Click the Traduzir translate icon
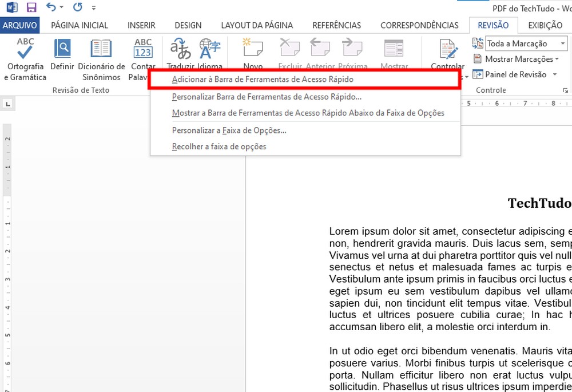The width and height of the screenshot is (572, 392). pyautogui.click(x=181, y=49)
